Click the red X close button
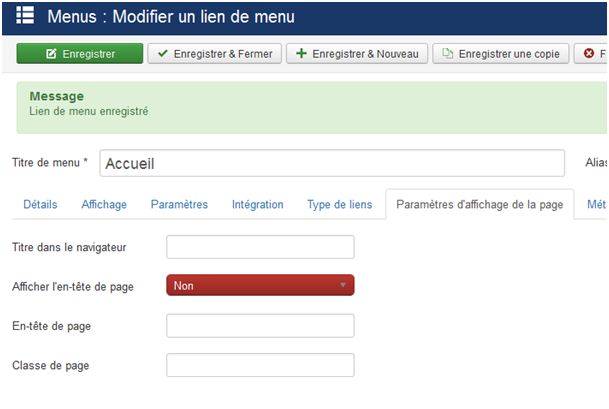 [x=591, y=54]
